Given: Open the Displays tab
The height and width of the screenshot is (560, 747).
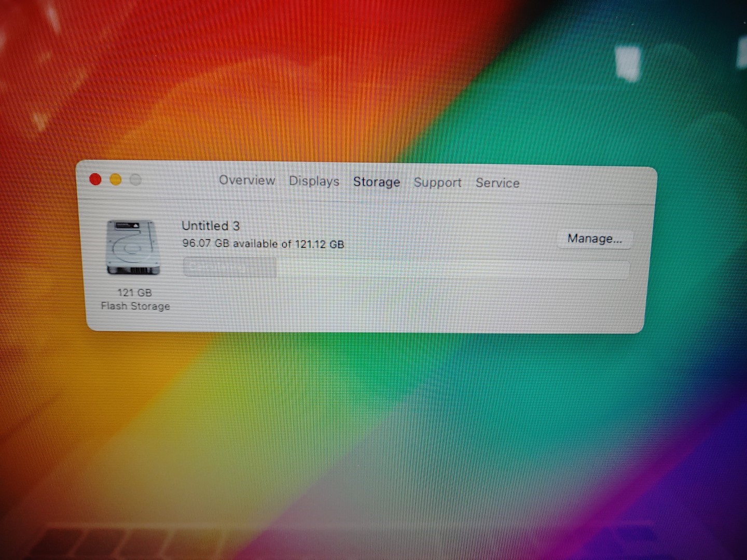Looking at the screenshot, I should point(314,181).
